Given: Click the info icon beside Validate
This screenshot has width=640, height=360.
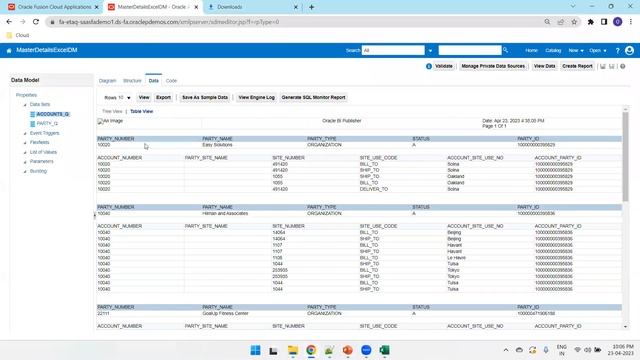Looking at the screenshot, I should [x=429, y=66].
